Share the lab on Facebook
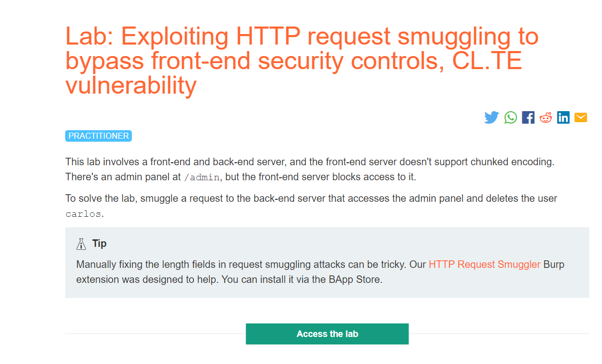This screenshot has height=364, width=602. 528,117
